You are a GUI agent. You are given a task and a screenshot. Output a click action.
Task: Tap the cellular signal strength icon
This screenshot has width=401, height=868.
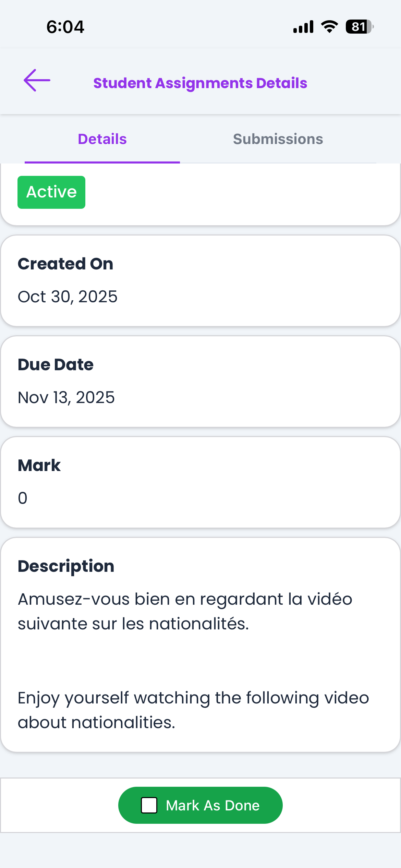pyautogui.click(x=303, y=27)
